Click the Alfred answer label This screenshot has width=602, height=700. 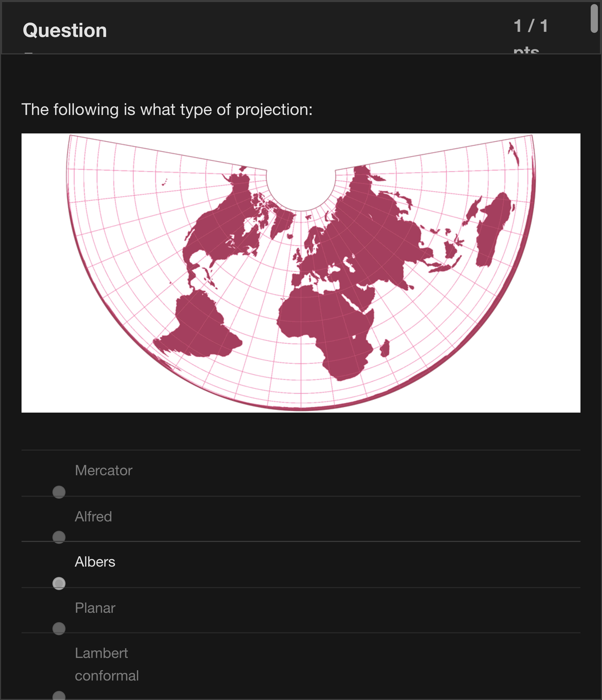coord(93,517)
